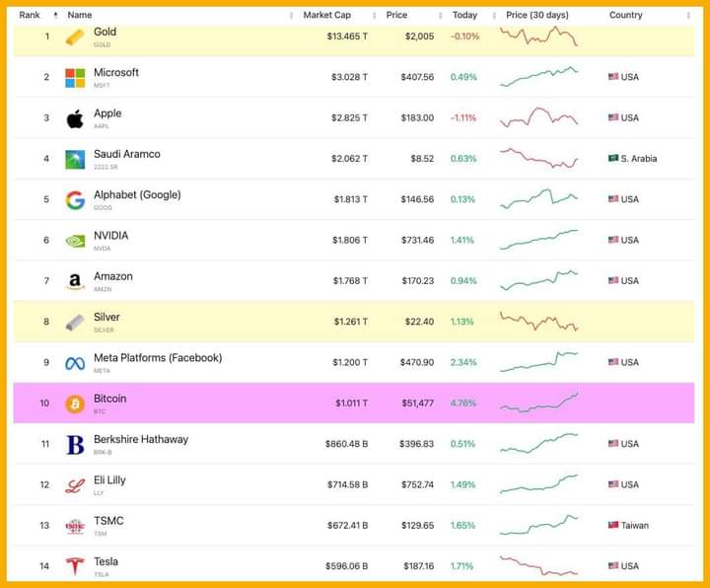This screenshot has width=710, height=588.
Task: Open the Saudi Aramco company link
Action: [127, 154]
